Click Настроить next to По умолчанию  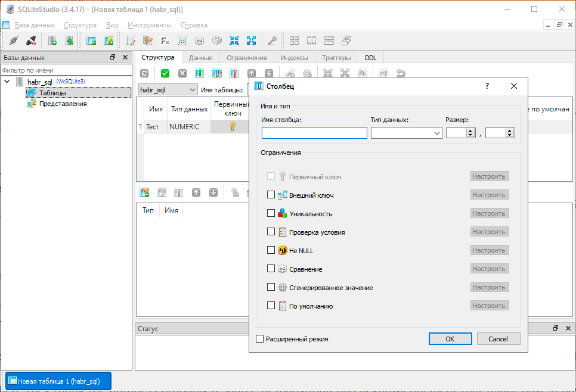490,306
